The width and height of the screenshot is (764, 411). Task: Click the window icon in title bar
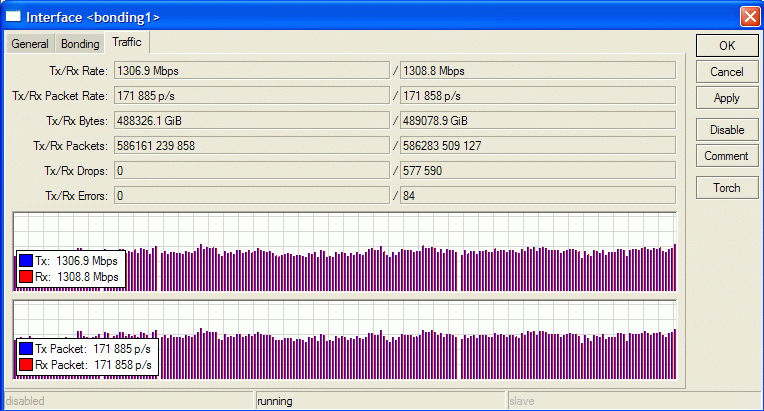point(13,17)
